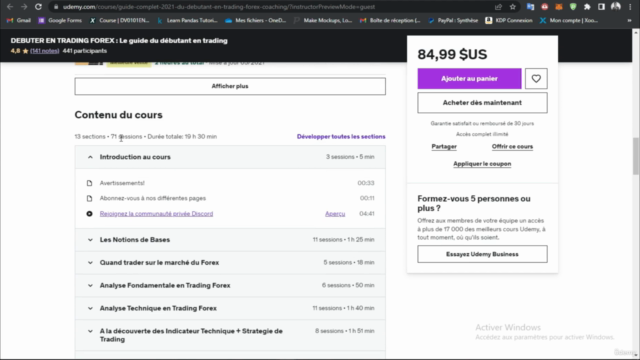Click the Afficher plus button

click(x=230, y=86)
